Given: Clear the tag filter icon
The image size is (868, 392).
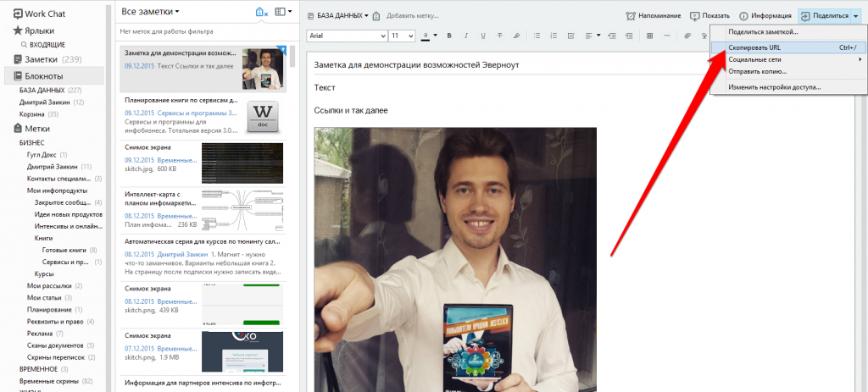Looking at the screenshot, I should click(x=262, y=12).
